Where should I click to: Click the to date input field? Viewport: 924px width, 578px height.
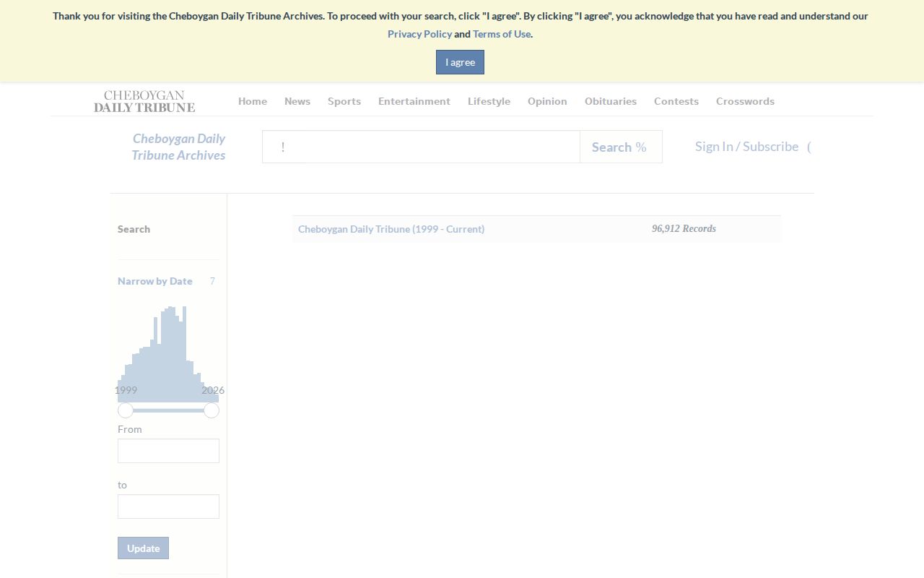(x=168, y=506)
